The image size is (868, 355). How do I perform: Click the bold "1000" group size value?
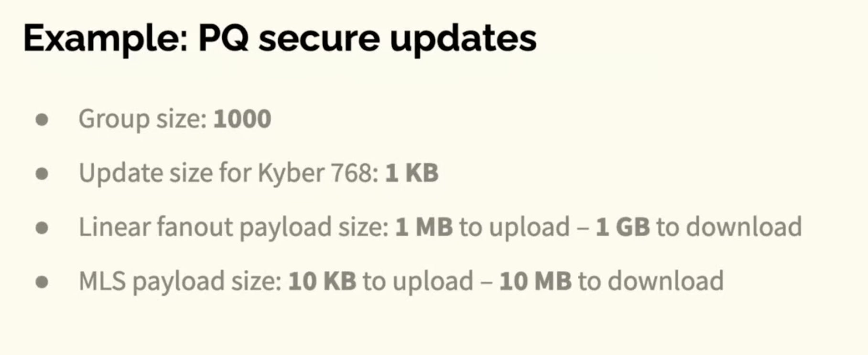242,119
